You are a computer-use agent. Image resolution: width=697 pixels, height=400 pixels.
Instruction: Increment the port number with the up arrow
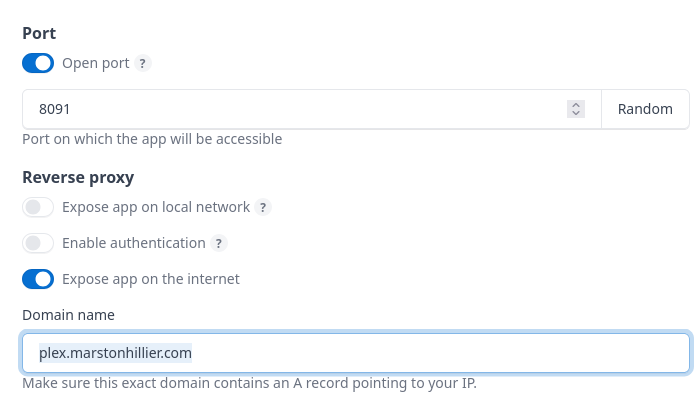click(575, 105)
